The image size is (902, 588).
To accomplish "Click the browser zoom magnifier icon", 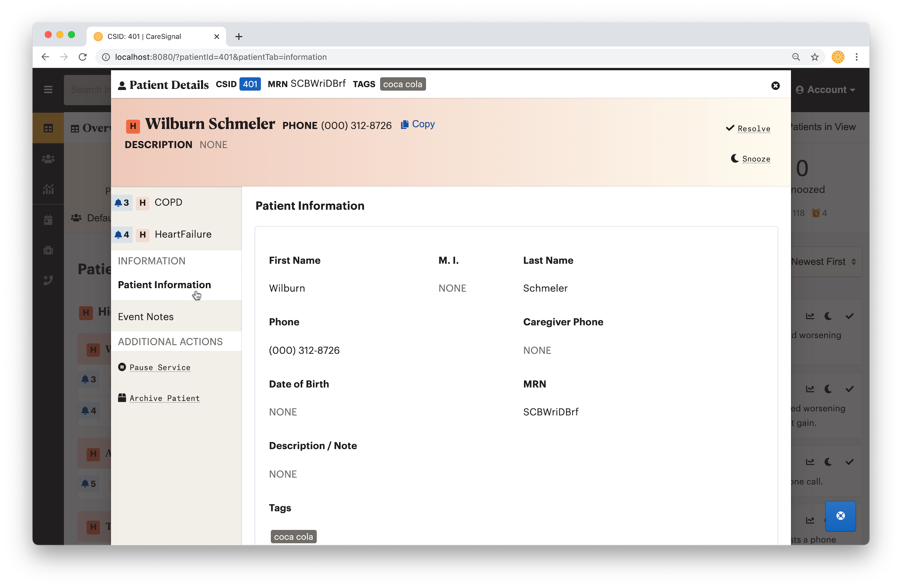I will click(796, 57).
